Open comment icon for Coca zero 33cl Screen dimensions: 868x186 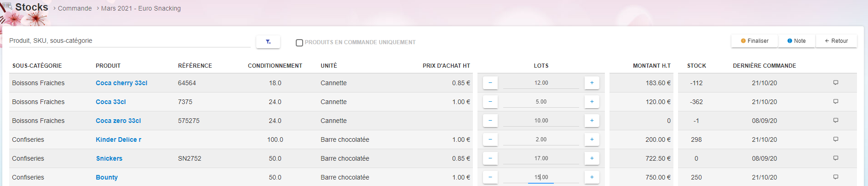point(835,121)
